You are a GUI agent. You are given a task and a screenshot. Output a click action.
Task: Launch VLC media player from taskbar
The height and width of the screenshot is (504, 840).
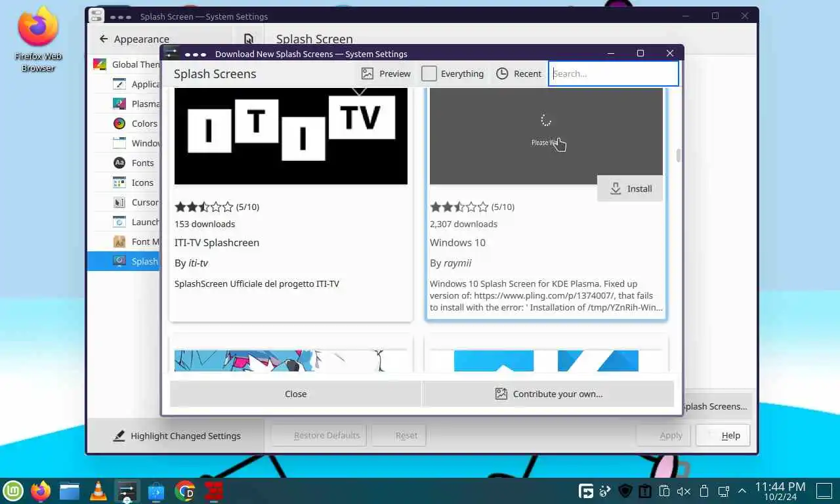click(98, 491)
